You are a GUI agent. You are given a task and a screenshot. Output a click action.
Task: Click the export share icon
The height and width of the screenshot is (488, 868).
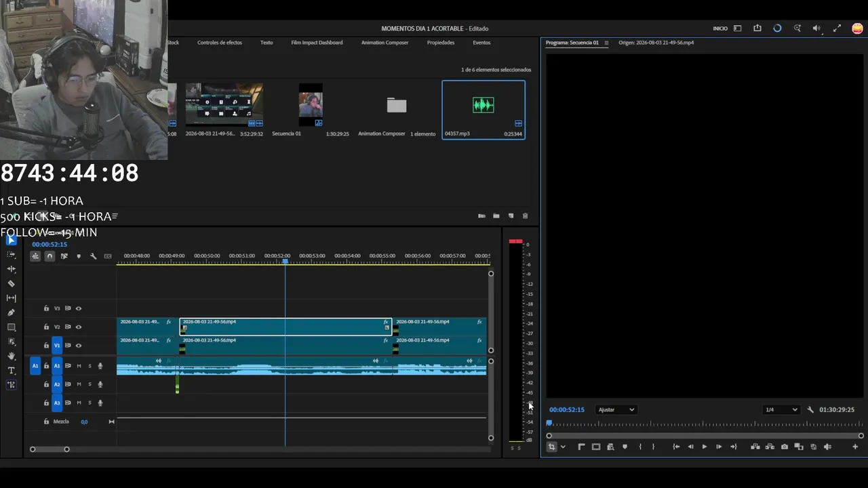pos(757,28)
